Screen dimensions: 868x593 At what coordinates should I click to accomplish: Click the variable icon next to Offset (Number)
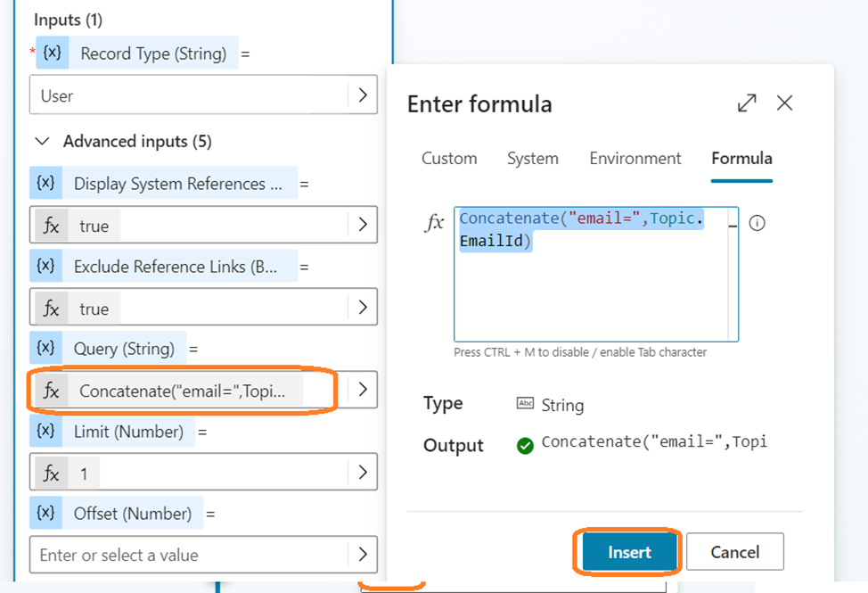45,514
